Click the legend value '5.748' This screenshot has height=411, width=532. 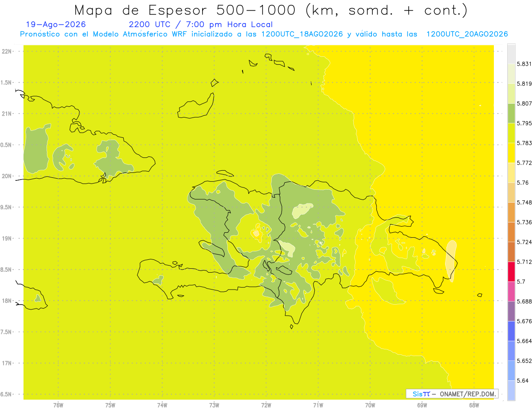tap(524, 202)
